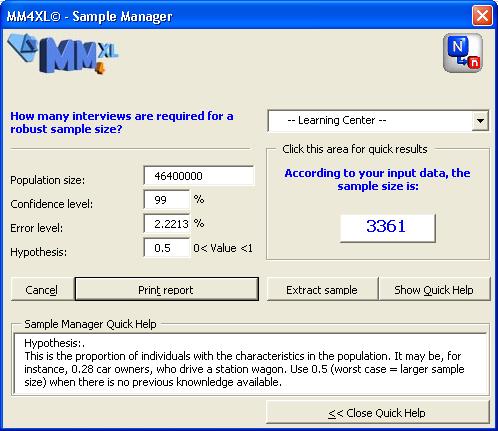Close the Sample Manager window

point(482,15)
